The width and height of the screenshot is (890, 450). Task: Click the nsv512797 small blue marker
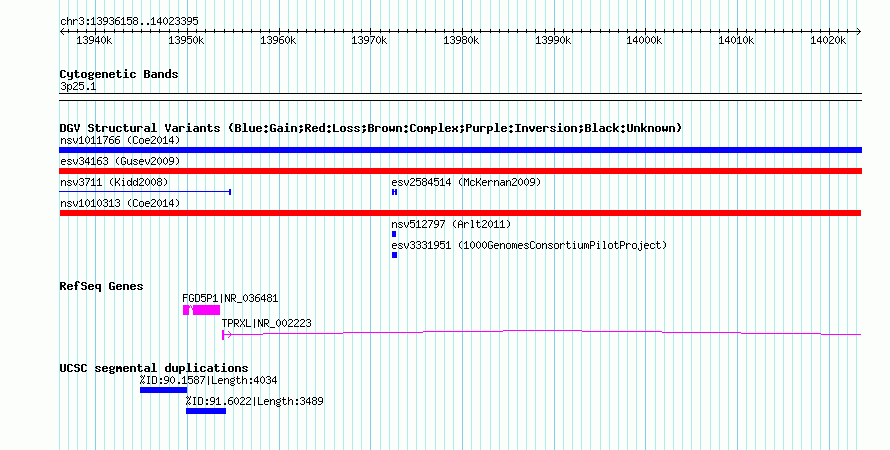(394, 234)
